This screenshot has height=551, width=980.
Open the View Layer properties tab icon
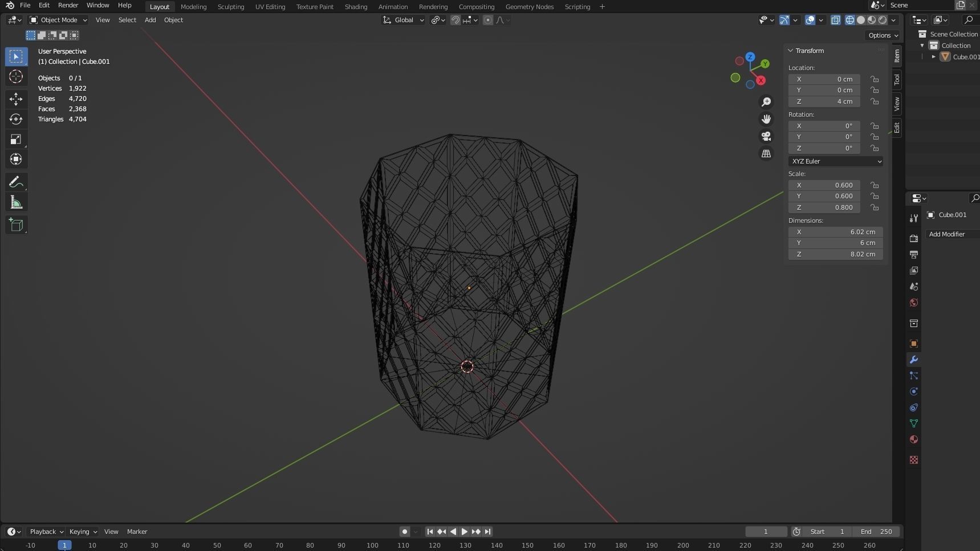pos(914,270)
